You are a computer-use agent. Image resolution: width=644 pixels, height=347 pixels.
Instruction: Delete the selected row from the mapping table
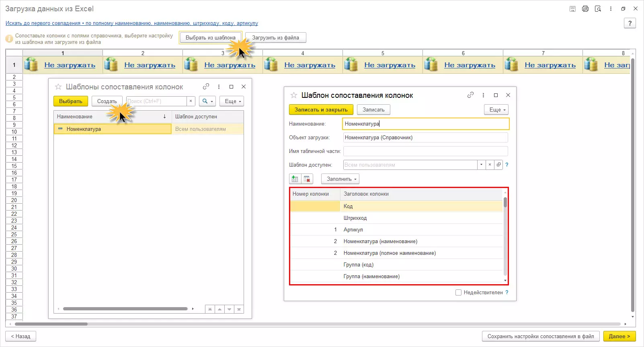click(x=307, y=179)
